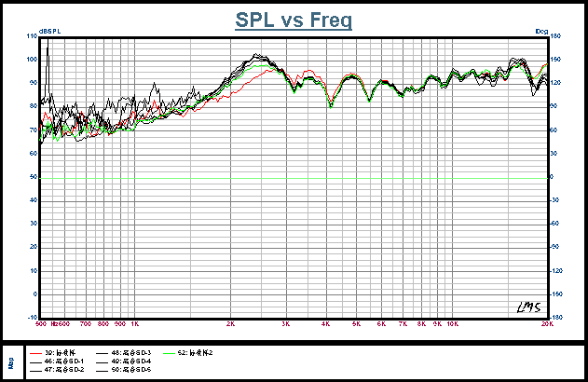The image size is (588, 382).
Task: Click the green line swatch for curve 52
Action: (170, 353)
